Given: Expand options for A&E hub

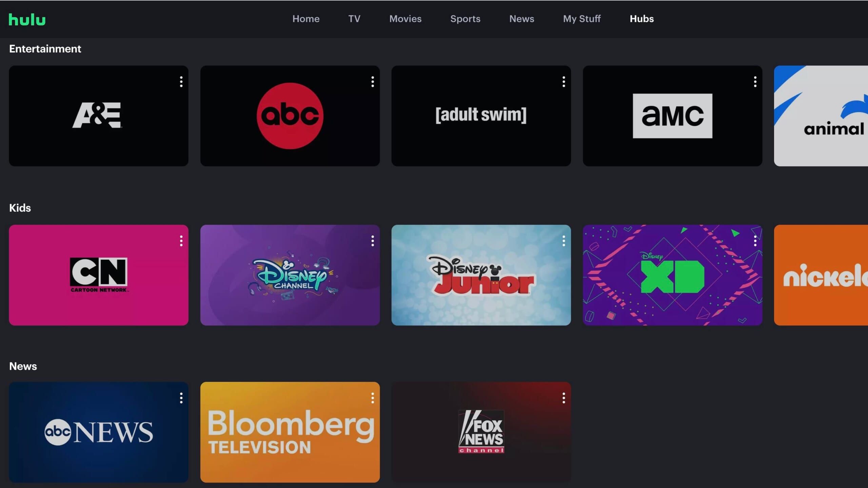Looking at the screenshot, I should point(181,82).
